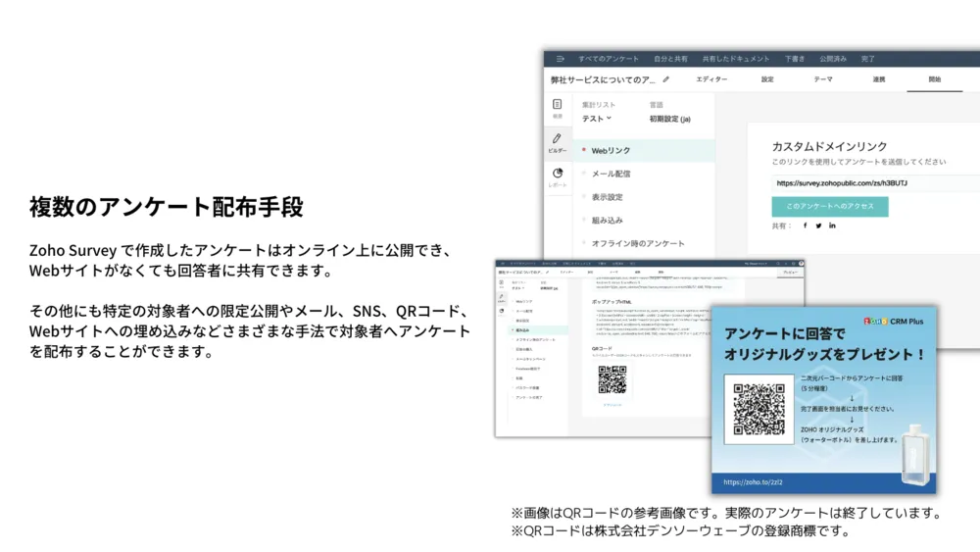The width and height of the screenshot is (980, 552).
Task: Click the QR code image in the small window
Action: point(612,379)
